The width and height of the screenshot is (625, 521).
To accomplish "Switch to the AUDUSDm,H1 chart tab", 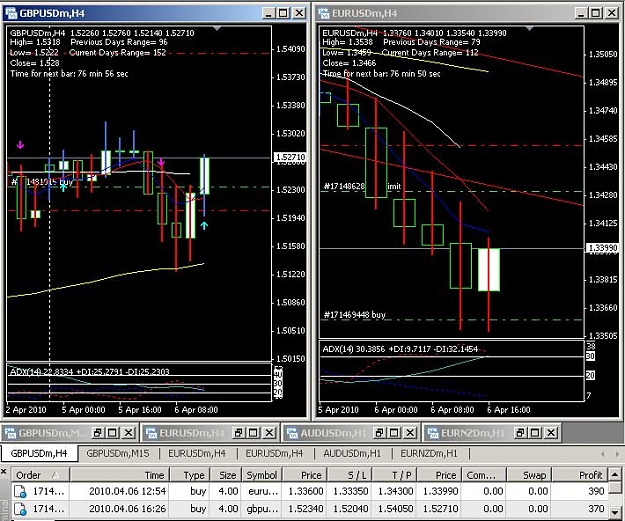I will pyautogui.click(x=352, y=453).
